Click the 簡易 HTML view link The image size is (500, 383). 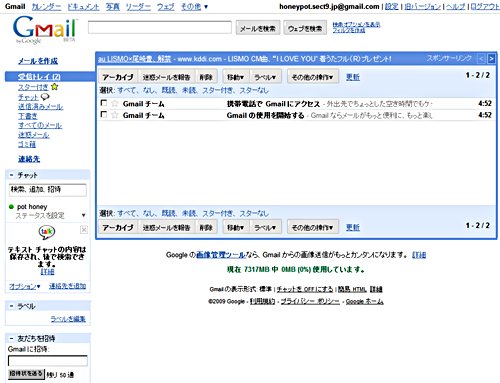(352, 289)
